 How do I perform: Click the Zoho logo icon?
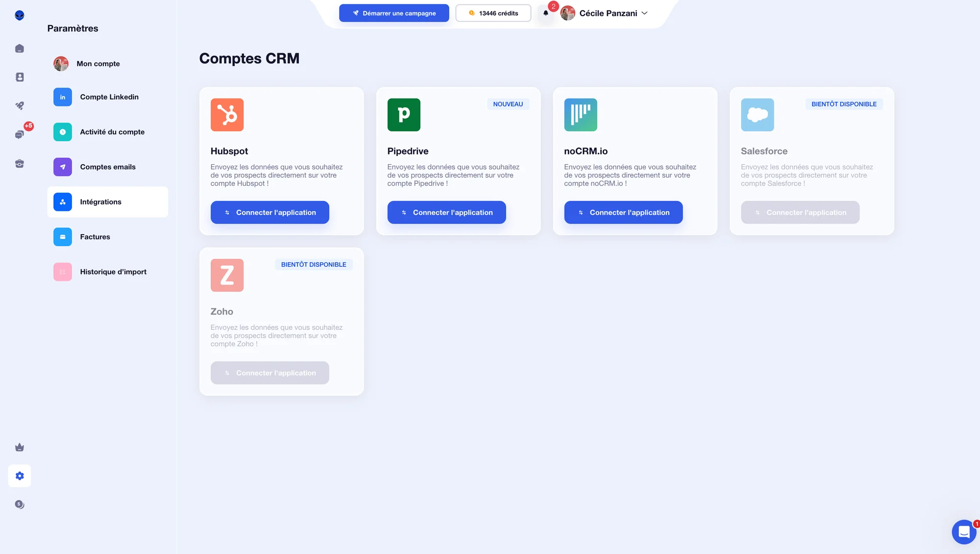point(227,275)
